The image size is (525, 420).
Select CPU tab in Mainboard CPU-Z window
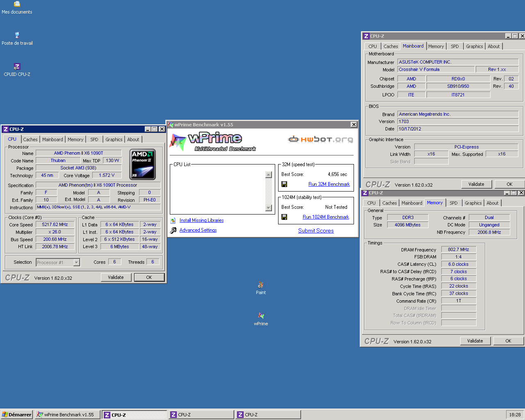[x=372, y=46]
